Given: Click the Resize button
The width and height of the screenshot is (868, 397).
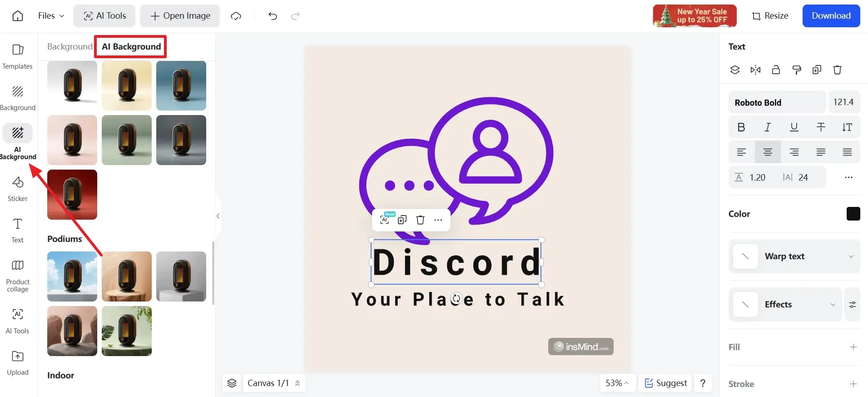Looking at the screenshot, I should click(770, 16).
